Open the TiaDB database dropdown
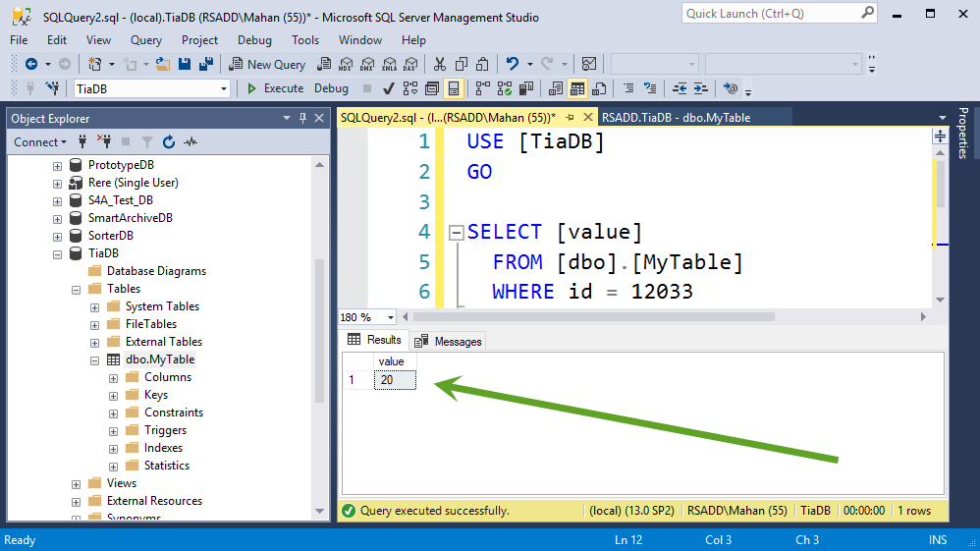 [x=152, y=88]
